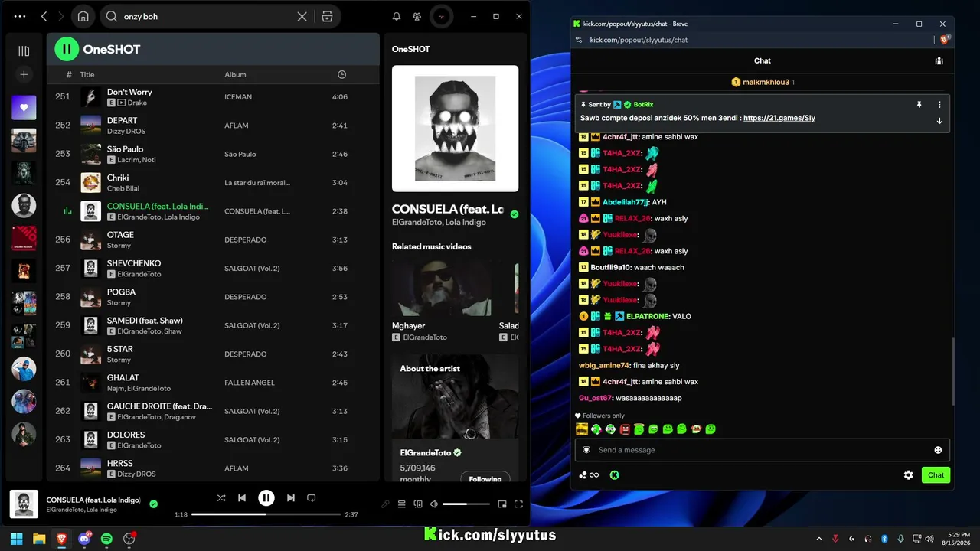Toggle the lyrics microphone icon
Image resolution: width=980 pixels, height=551 pixels.
click(385, 504)
